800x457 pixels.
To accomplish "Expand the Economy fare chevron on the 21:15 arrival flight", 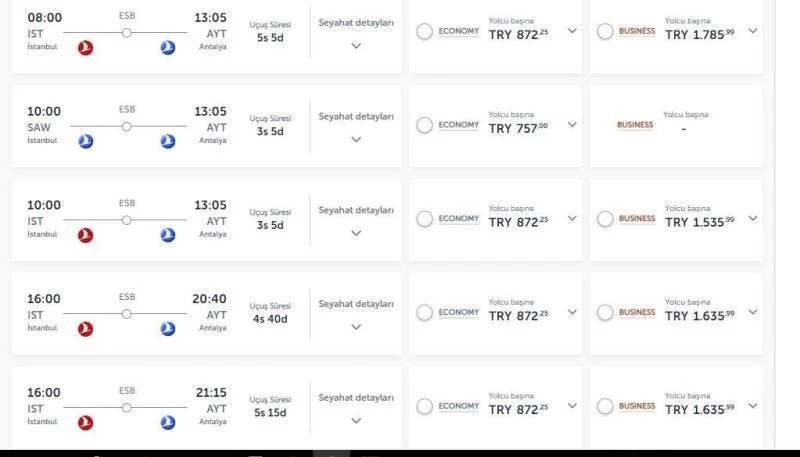I will (572, 406).
